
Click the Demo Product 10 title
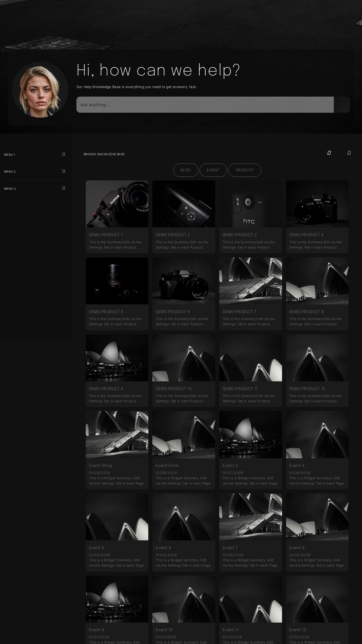tap(173, 389)
